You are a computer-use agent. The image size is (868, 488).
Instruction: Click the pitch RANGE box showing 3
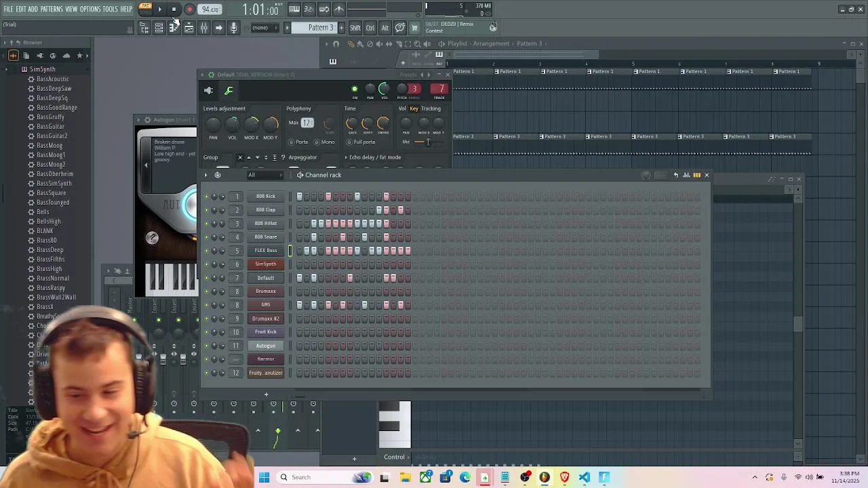(414, 89)
